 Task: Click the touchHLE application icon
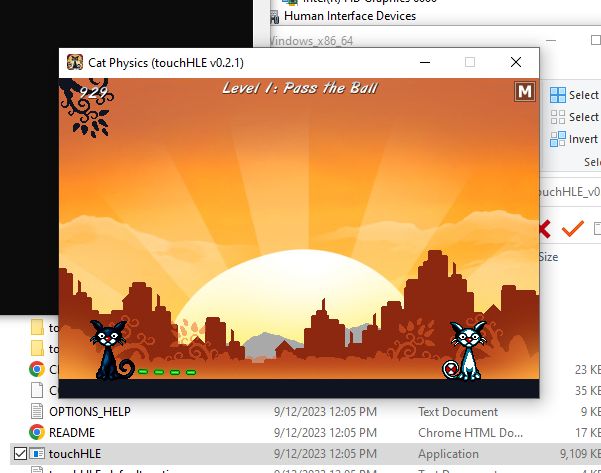(37, 454)
